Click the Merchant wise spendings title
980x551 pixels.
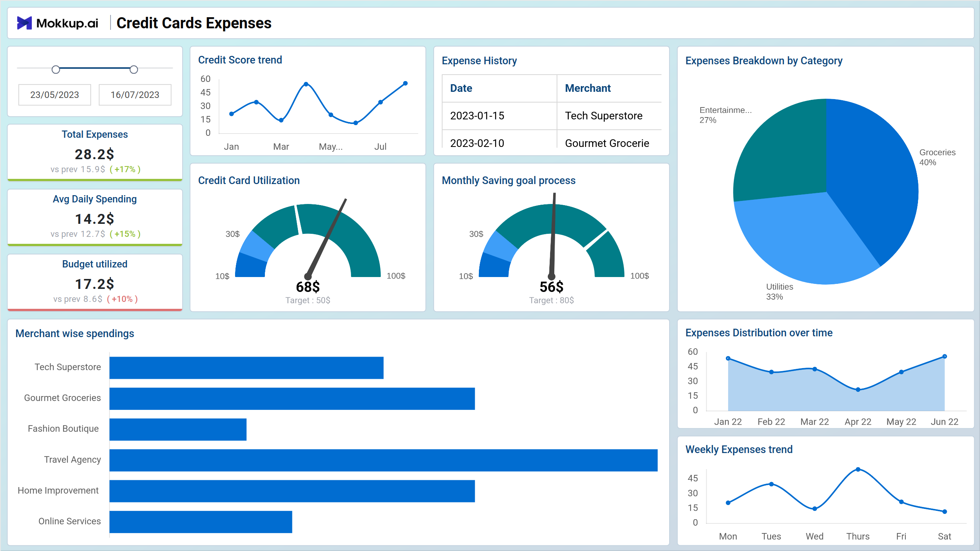(x=75, y=334)
